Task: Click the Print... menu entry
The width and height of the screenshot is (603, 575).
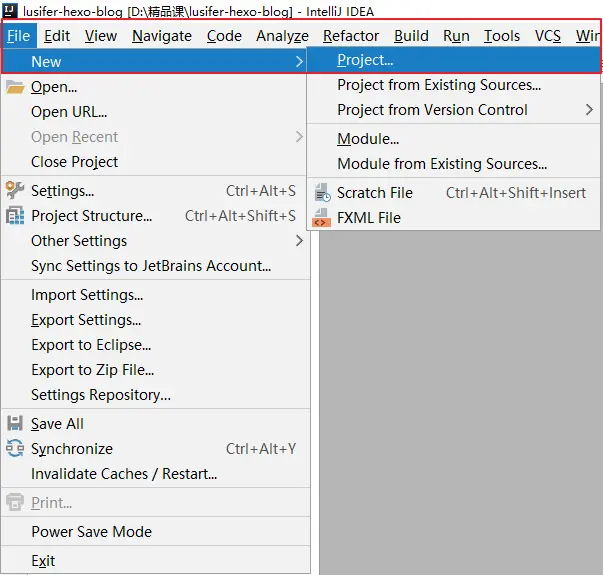Action: [x=154, y=502]
